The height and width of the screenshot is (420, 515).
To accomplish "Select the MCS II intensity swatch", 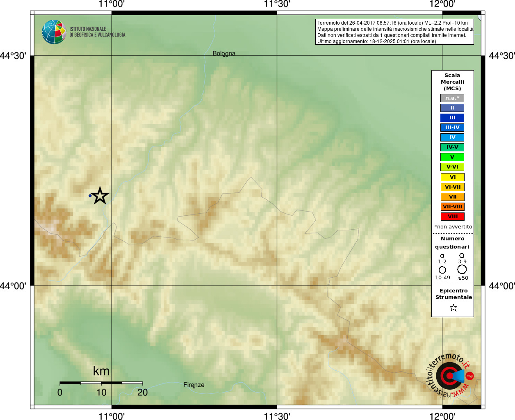I will pos(452,108).
